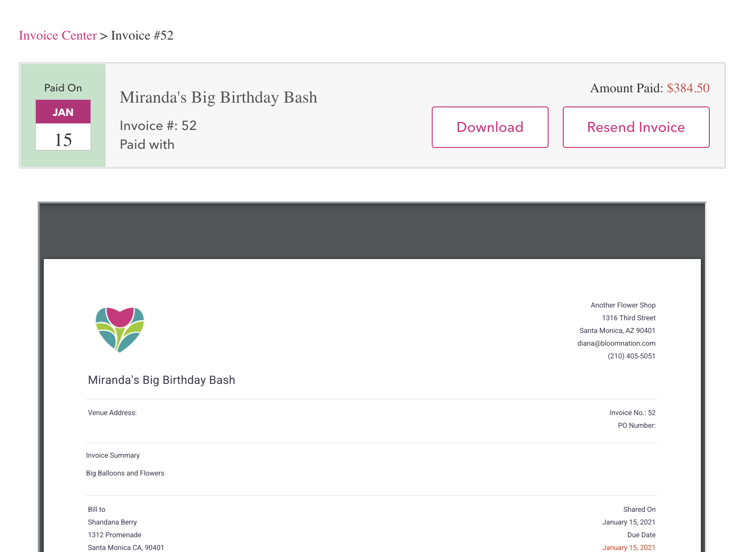Click the 'Shared On' label
The width and height of the screenshot is (756, 552).
(x=640, y=510)
